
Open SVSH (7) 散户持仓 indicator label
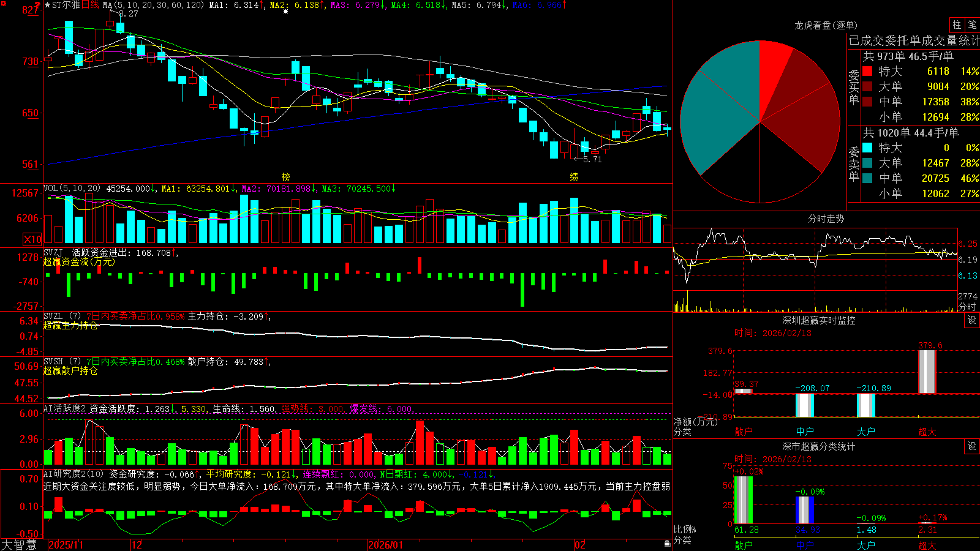(62, 361)
